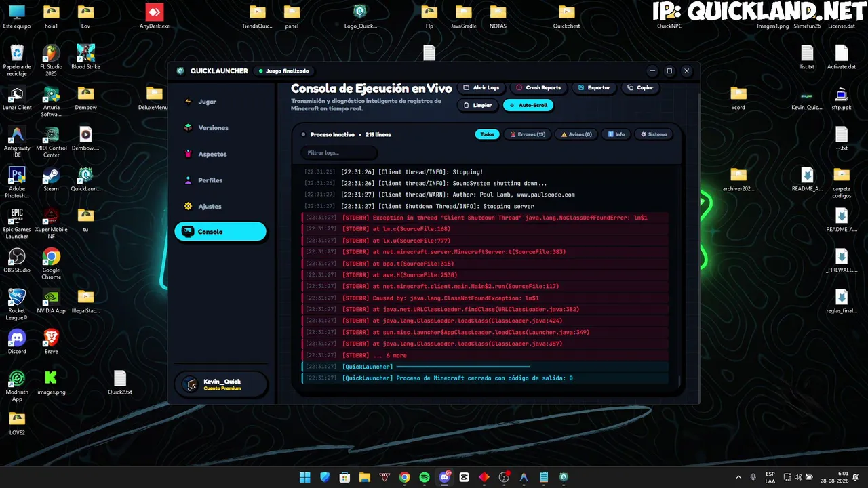Show only Sistema log entries

654,134
